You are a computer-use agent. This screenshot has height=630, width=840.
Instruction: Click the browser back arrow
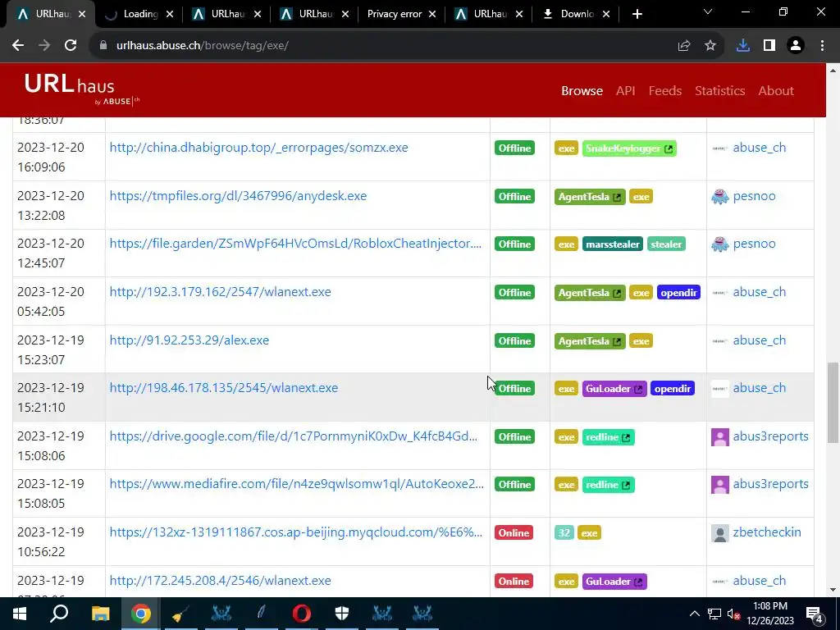coord(18,46)
